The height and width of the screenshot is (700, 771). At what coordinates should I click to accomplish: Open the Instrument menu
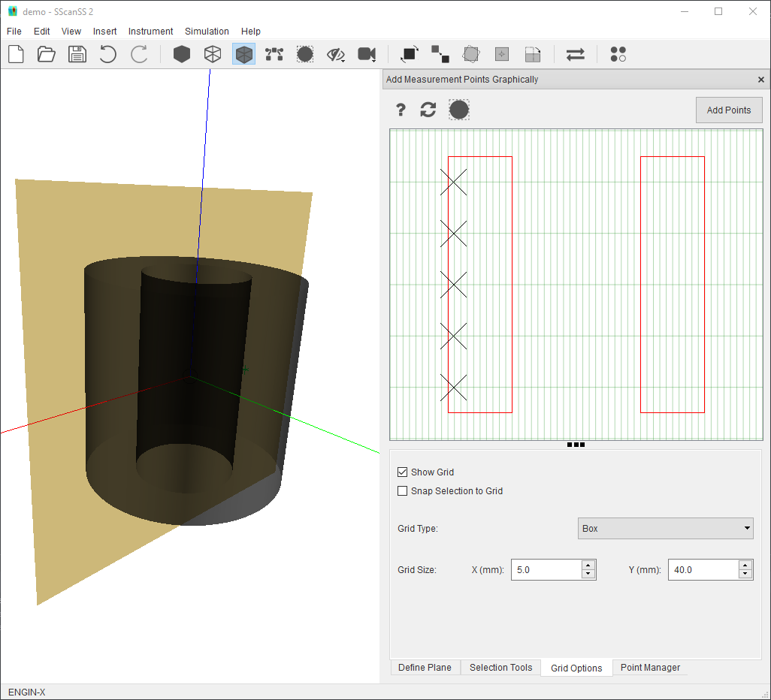click(x=150, y=32)
